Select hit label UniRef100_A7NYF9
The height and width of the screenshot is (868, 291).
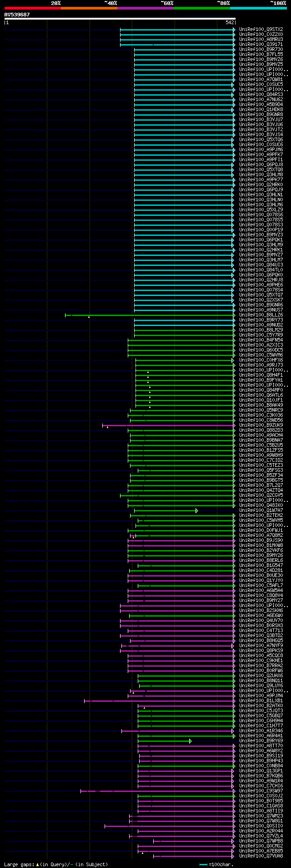click(x=261, y=646)
